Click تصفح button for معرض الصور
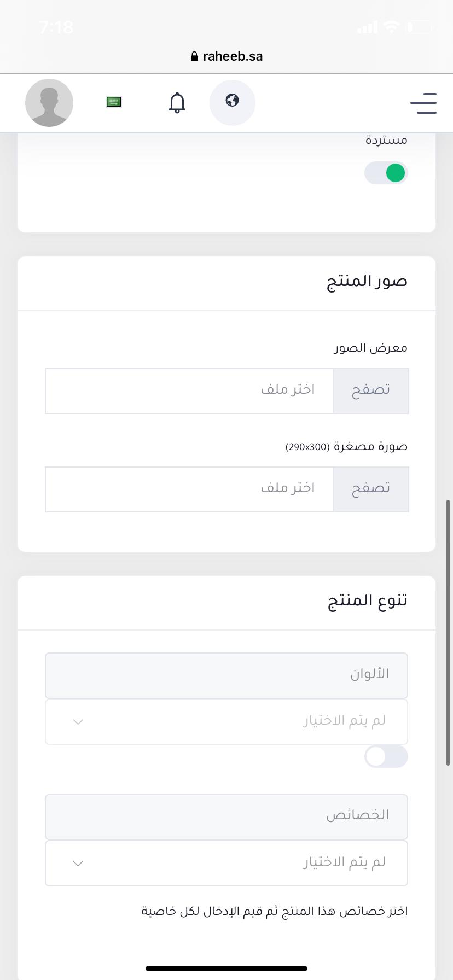The width and height of the screenshot is (453, 980). pyautogui.click(x=370, y=390)
